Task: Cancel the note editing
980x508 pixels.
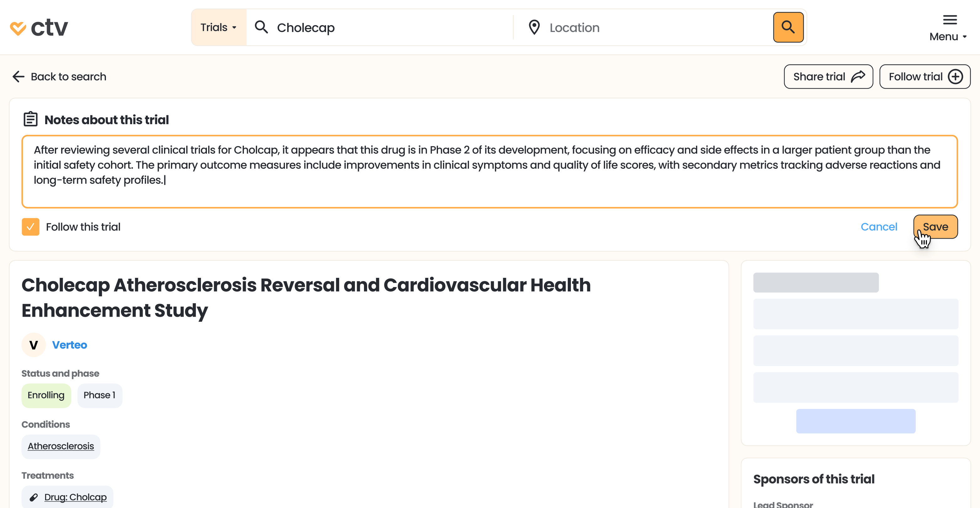Action: tap(879, 227)
